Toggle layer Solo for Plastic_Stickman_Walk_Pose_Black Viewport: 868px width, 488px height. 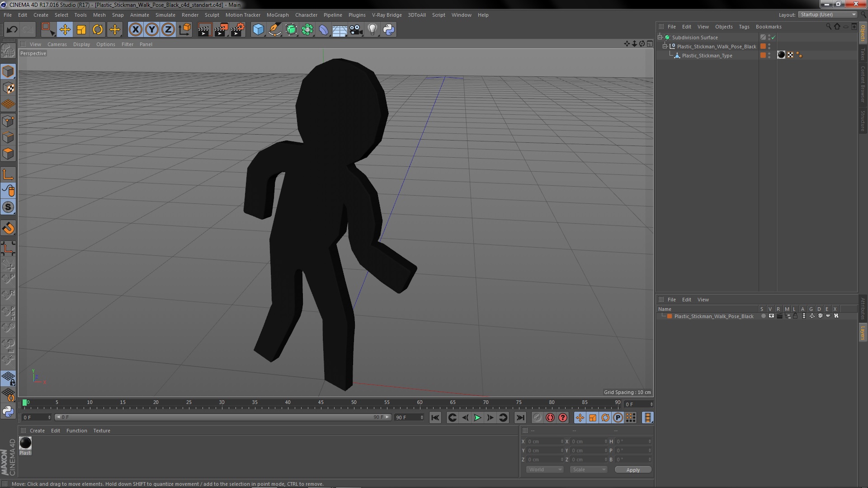tap(764, 316)
